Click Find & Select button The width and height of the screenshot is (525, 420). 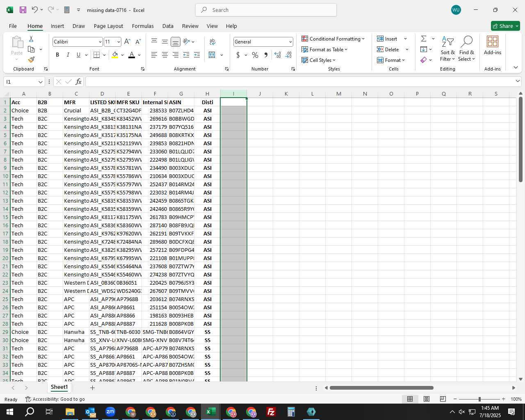[x=467, y=48]
